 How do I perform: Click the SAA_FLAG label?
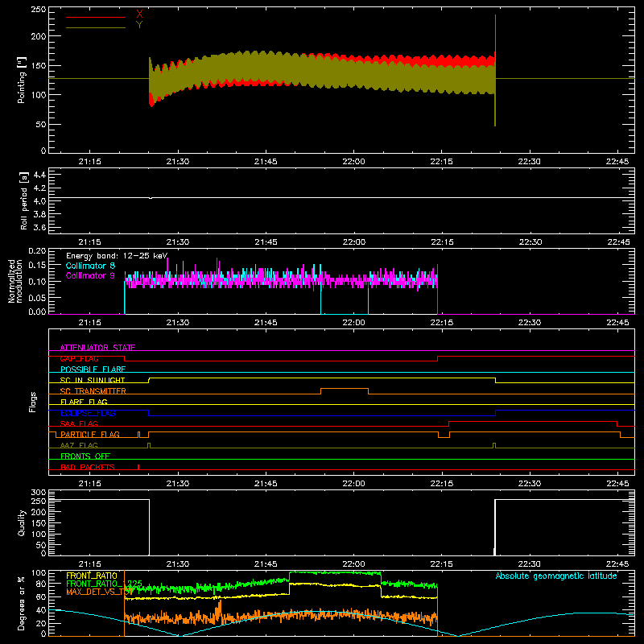[79, 423]
